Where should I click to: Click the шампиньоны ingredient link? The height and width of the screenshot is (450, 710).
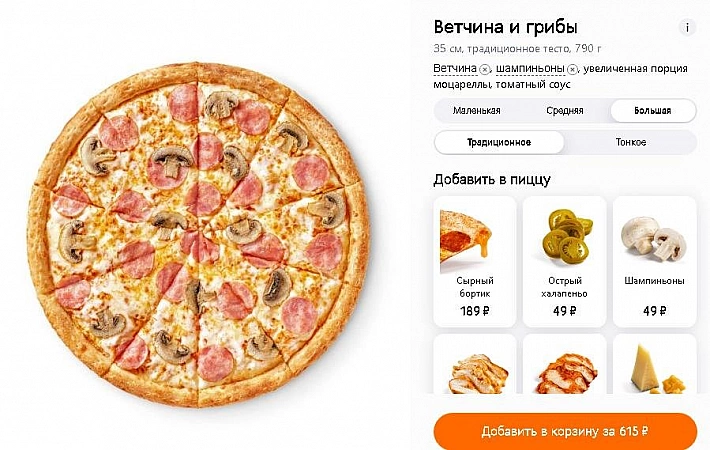[x=530, y=68]
